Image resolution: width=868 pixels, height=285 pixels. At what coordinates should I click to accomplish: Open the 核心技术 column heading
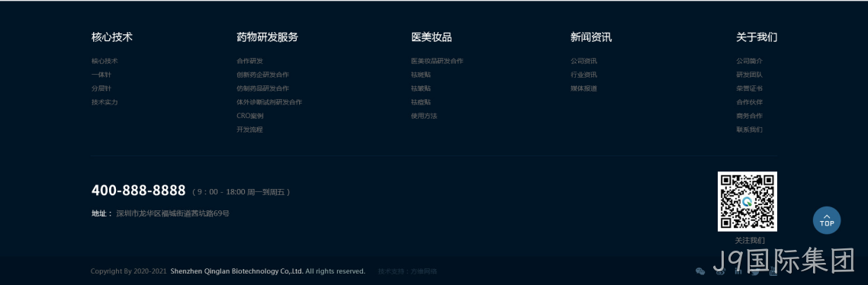[x=112, y=37]
